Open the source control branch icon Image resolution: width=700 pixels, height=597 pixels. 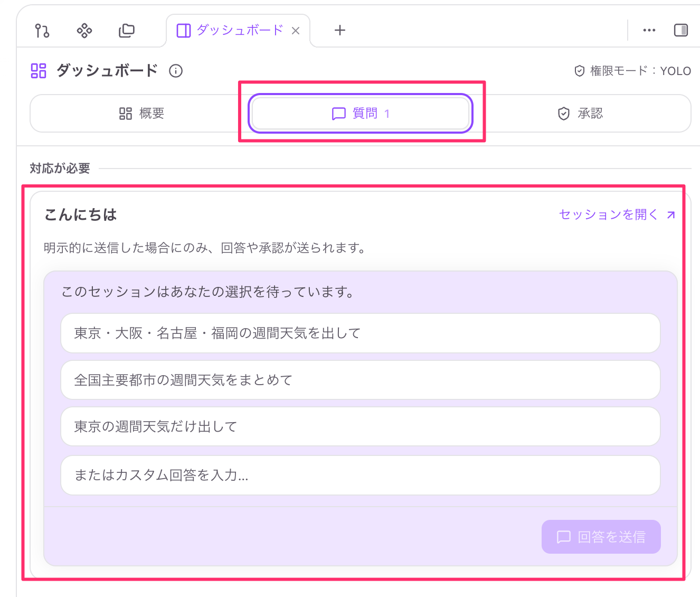click(42, 31)
